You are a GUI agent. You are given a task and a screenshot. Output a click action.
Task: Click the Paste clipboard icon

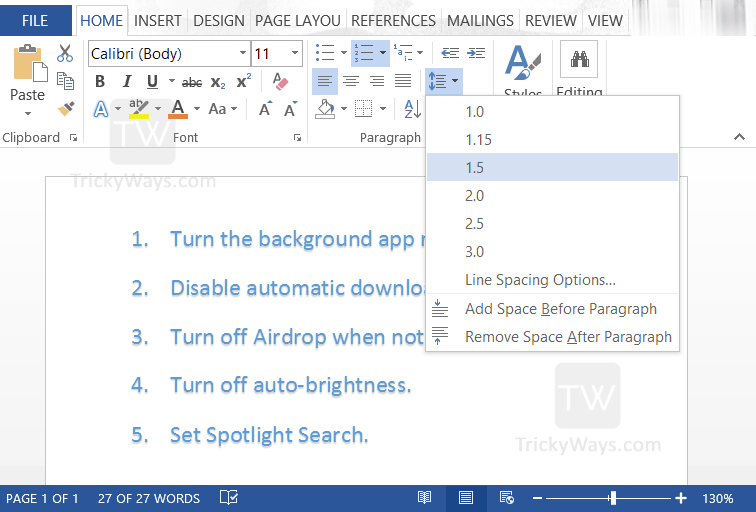pos(29,63)
